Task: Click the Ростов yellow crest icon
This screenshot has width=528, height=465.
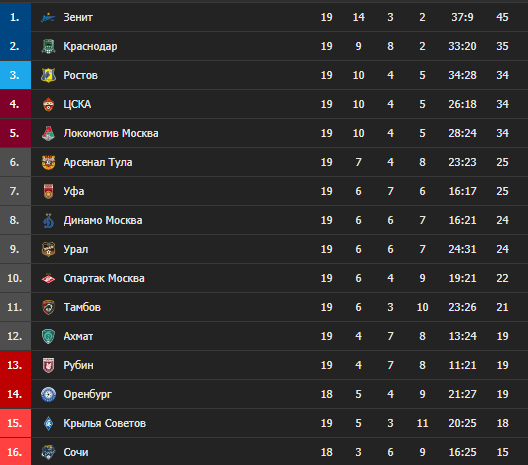Action: coord(48,75)
